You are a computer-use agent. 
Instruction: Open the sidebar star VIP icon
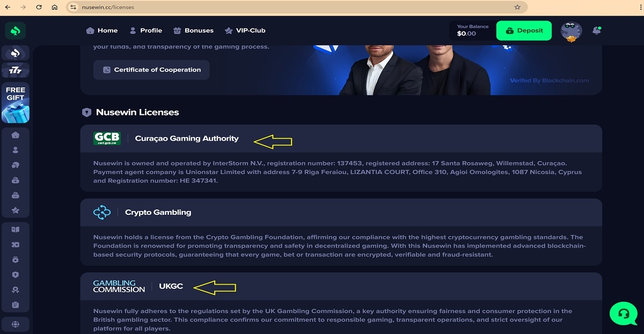[x=16, y=210]
